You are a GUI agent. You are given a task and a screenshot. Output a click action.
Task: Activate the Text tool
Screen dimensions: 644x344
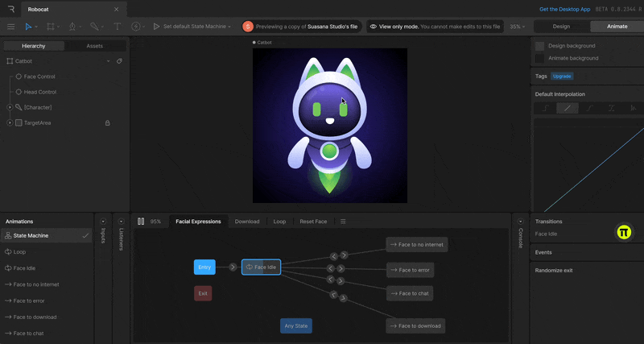click(x=118, y=27)
